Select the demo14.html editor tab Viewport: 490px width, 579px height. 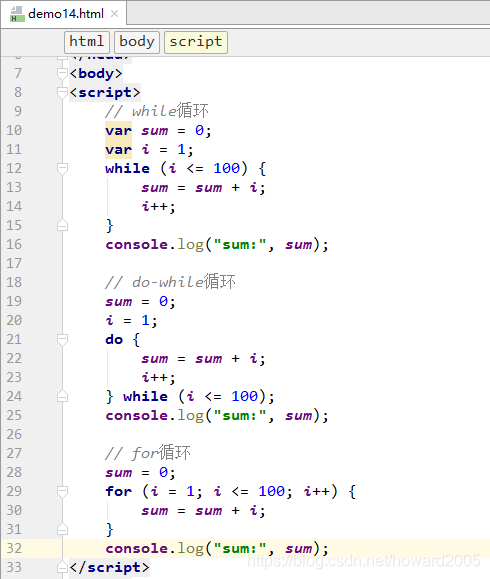tap(64, 14)
